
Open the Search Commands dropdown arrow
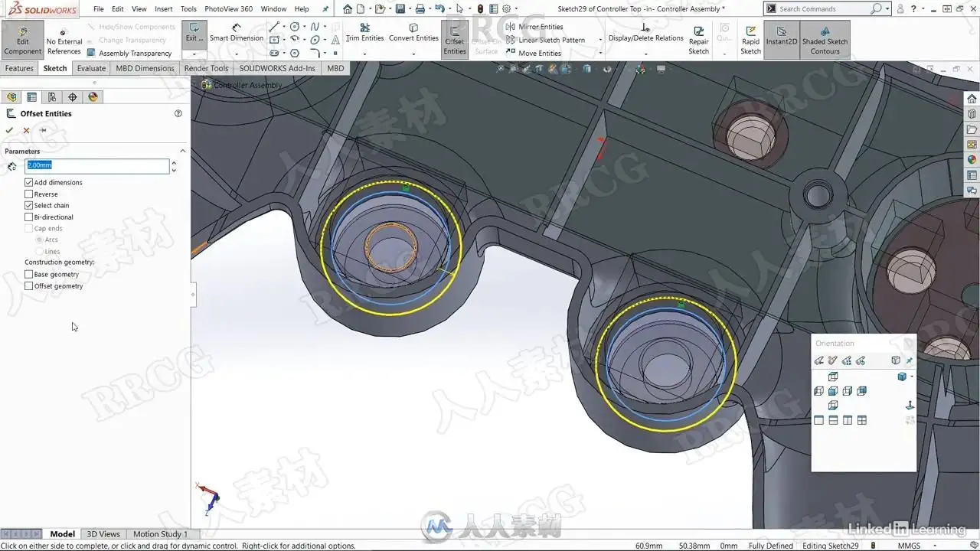click(887, 9)
